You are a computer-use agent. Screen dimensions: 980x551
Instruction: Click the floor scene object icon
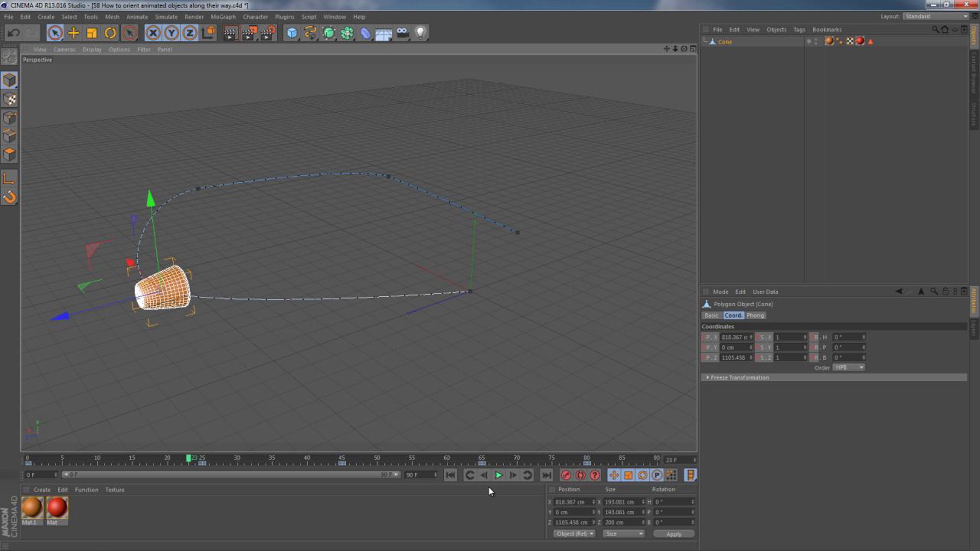(384, 33)
